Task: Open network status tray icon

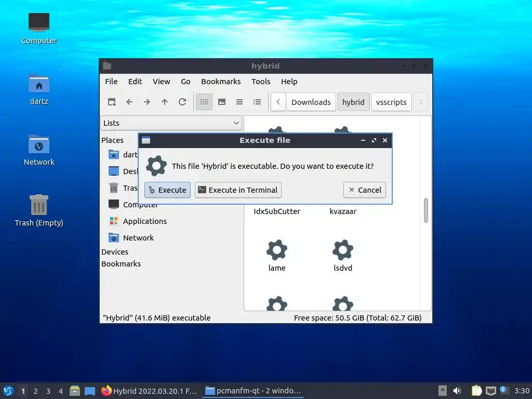Action: click(x=490, y=391)
